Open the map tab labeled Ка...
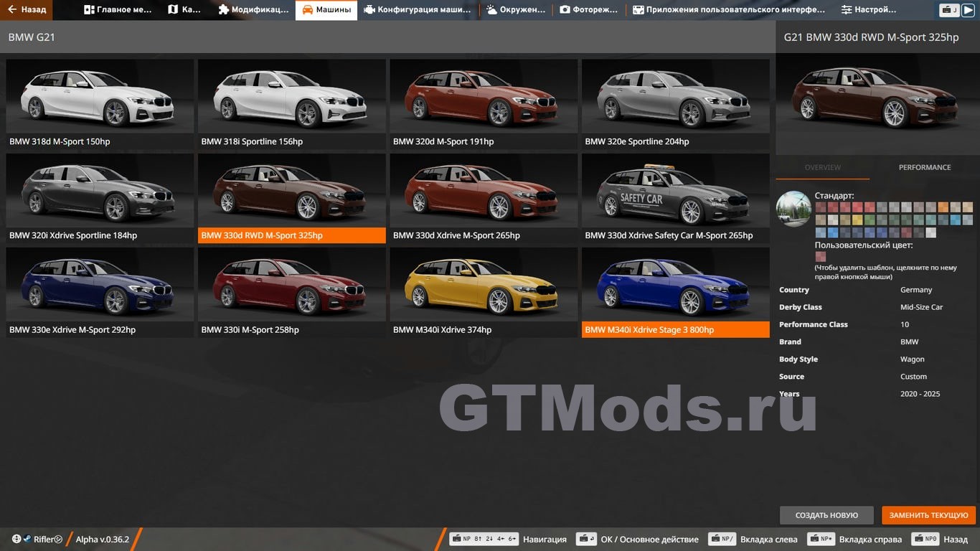 [184, 10]
